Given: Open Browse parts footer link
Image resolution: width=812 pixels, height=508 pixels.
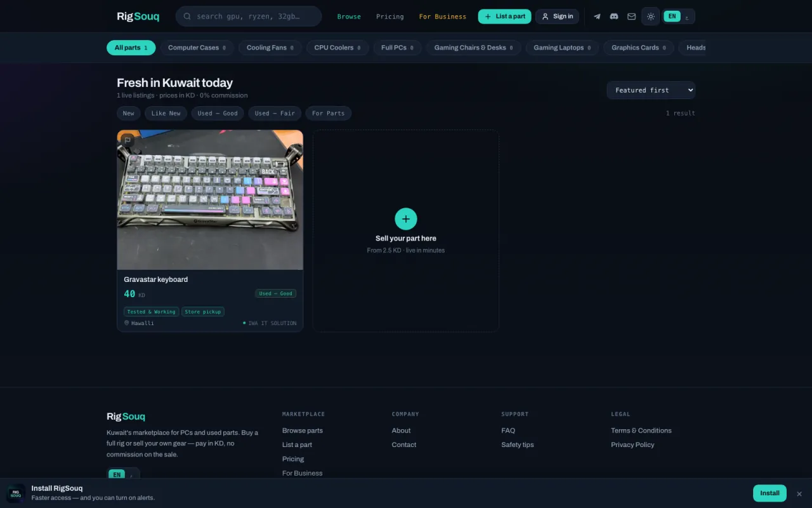Looking at the screenshot, I should point(303,431).
